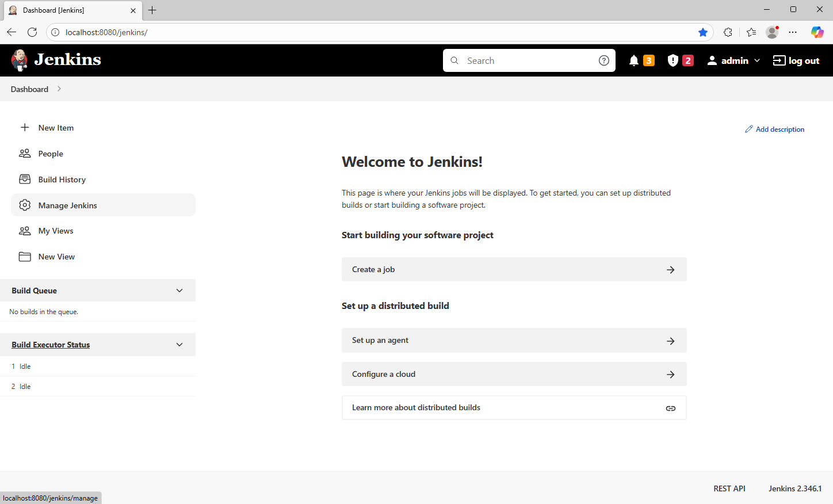The height and width of the screenshot is (504, 833).
Task: Focus the Search input field
Action: click(529, 60)
